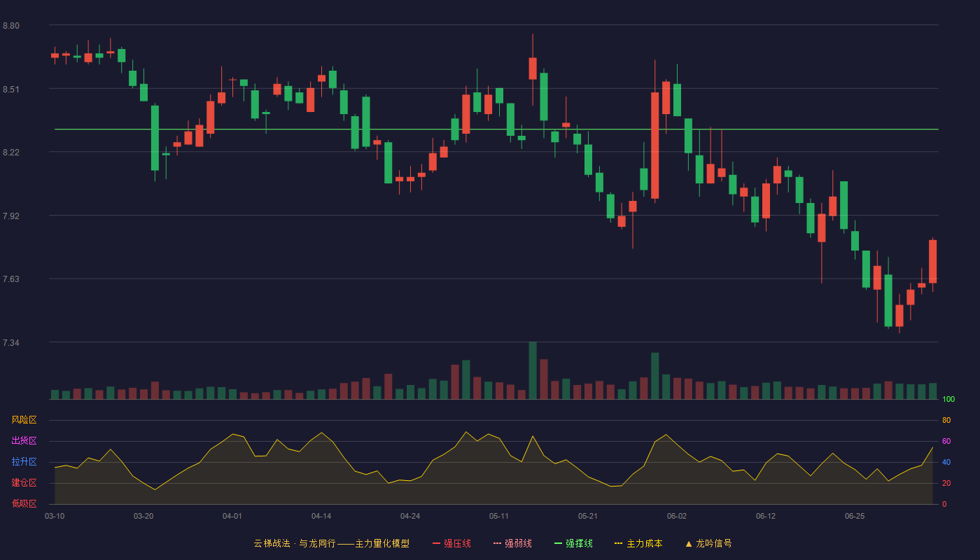
Task: Click the 7.63 price axis label
Action: pos(11,279)
